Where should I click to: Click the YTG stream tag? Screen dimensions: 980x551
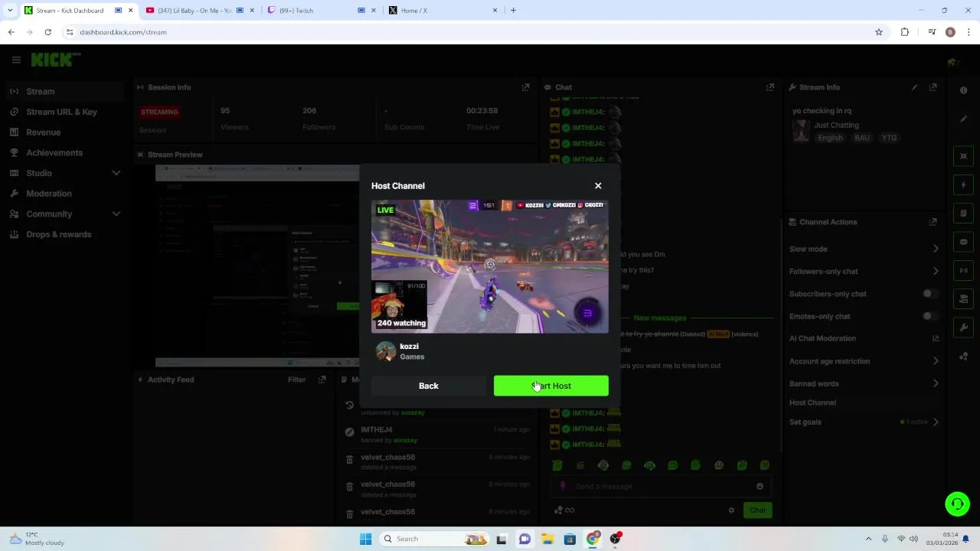point(889,138)
